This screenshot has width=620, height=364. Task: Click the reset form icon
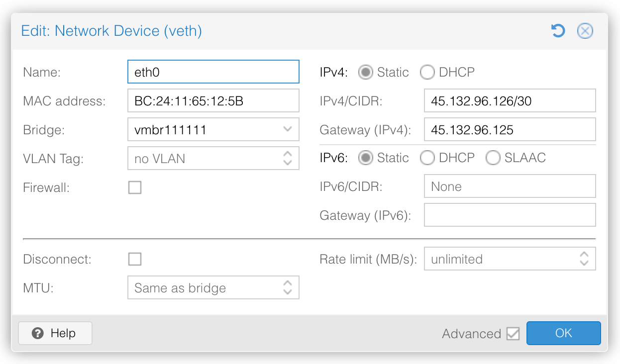[558, 31]
